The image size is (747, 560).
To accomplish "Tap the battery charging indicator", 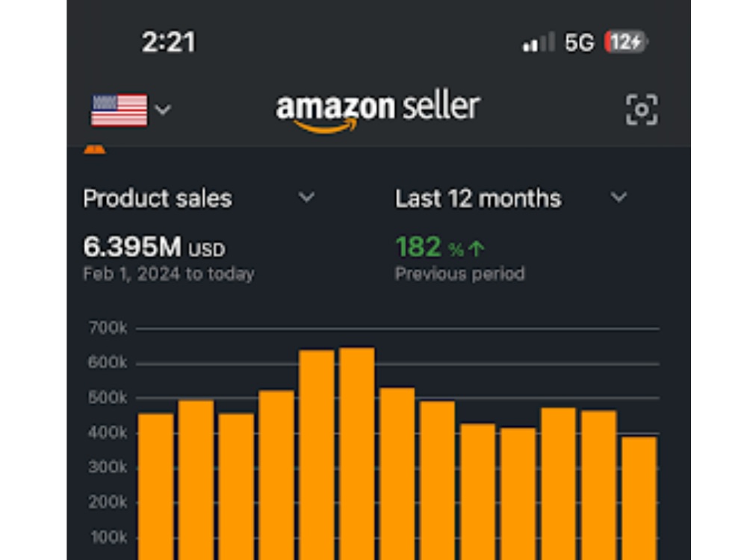I will coord(626,43).
